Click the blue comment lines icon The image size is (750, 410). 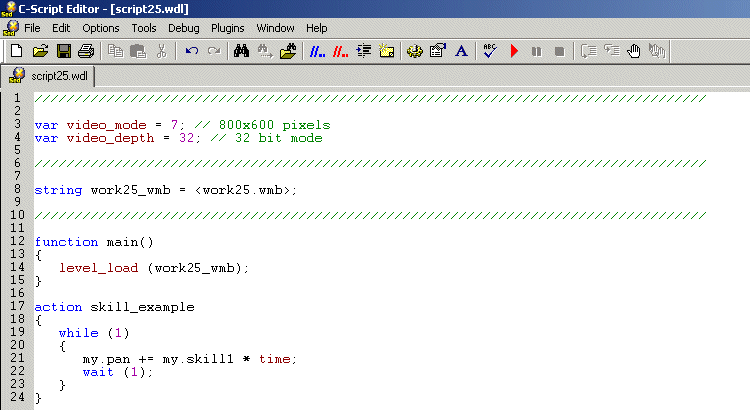(317, 50)
